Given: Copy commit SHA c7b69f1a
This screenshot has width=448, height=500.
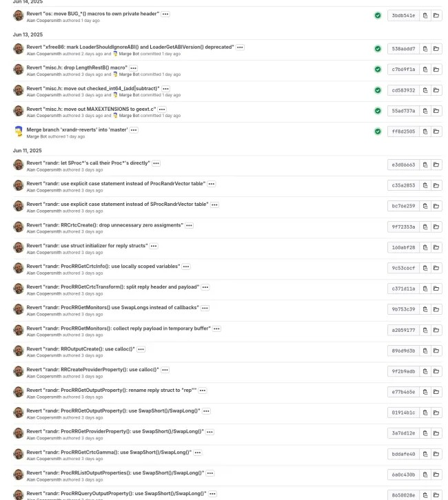Looking at the screenshot, I should 425,70.
